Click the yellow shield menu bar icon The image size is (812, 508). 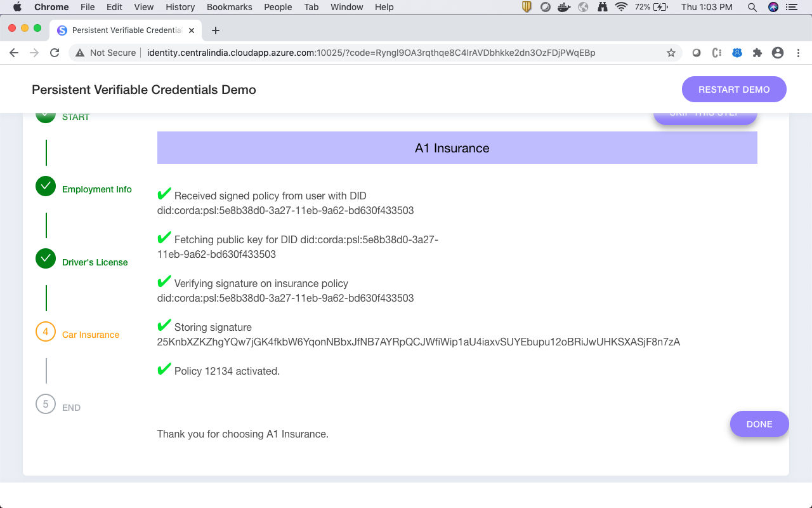tap(527, 7)
